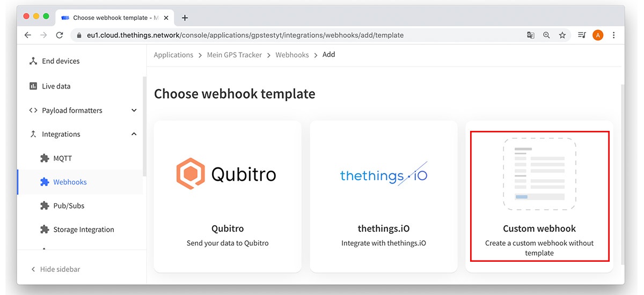Open Storage Integration in the sidebar
Screen dimensions: 644x295
(x=84, y=230)
